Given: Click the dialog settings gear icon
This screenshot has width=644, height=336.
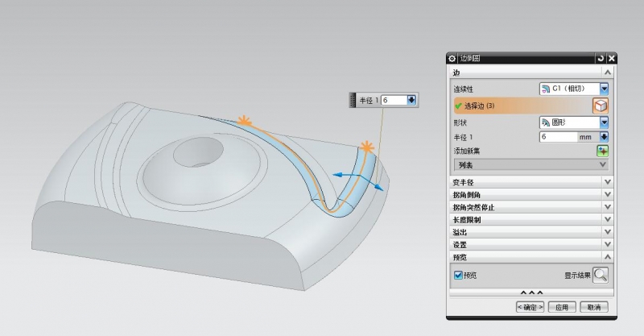Looking at the screenshot, I should (452, 59).
